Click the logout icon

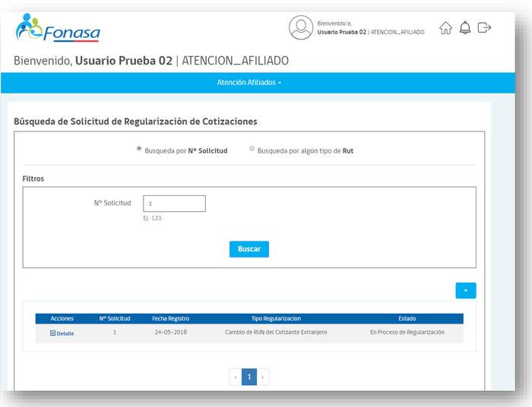(x=484, y=28)
